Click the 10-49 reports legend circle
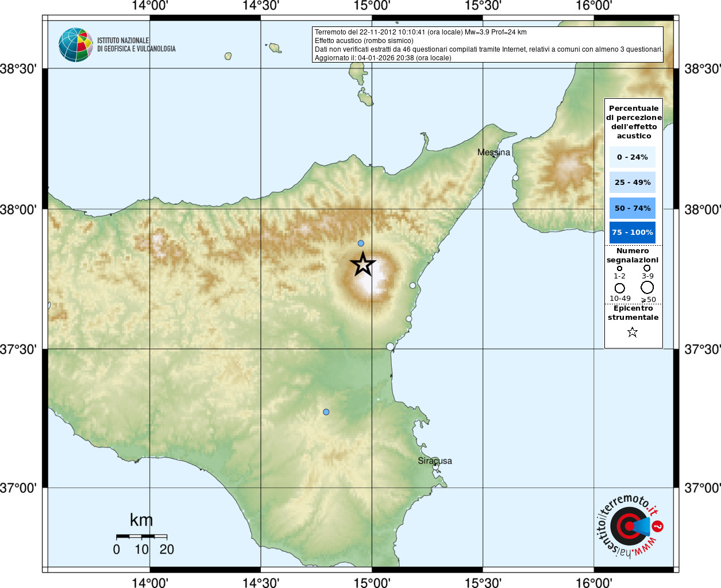721x588 pixels. click(x=619, y=288)
